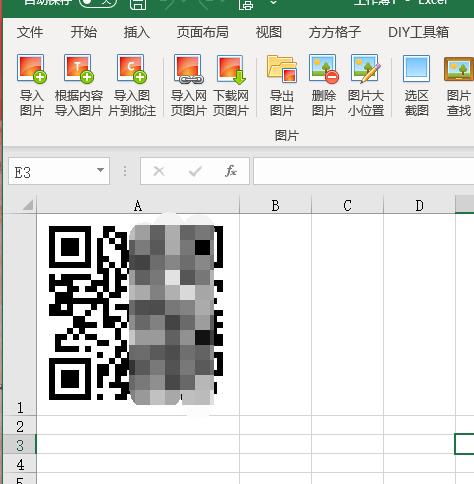Click the QR code image in cell A1
474x484 pixels.
pyautogui.click(x=136, y=313)
